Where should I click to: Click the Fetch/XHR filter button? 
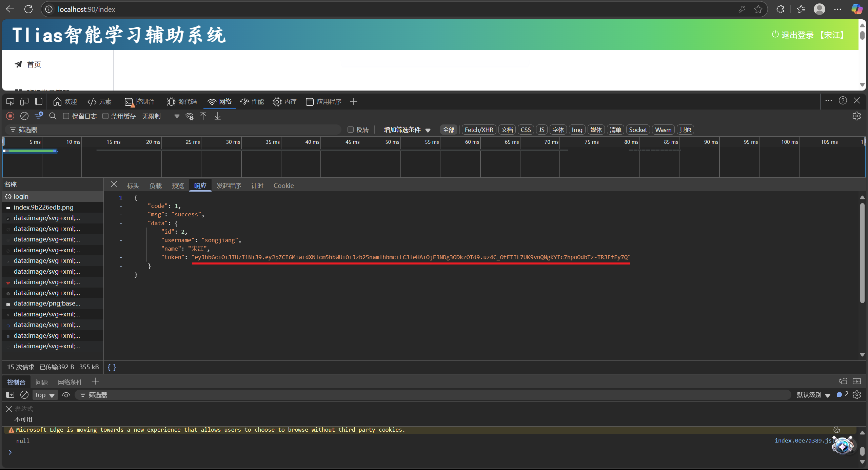(479, 130)
